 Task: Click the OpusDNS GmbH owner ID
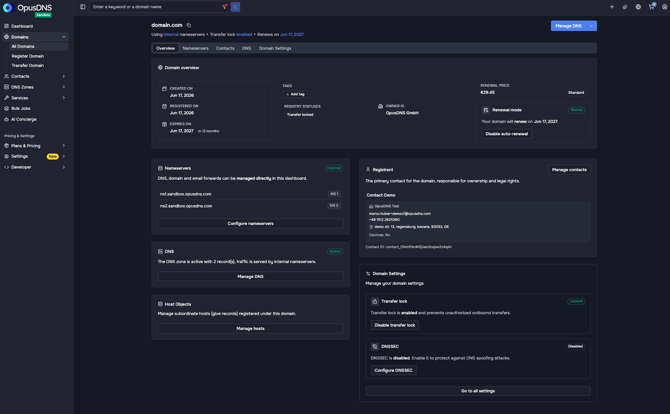402,113
